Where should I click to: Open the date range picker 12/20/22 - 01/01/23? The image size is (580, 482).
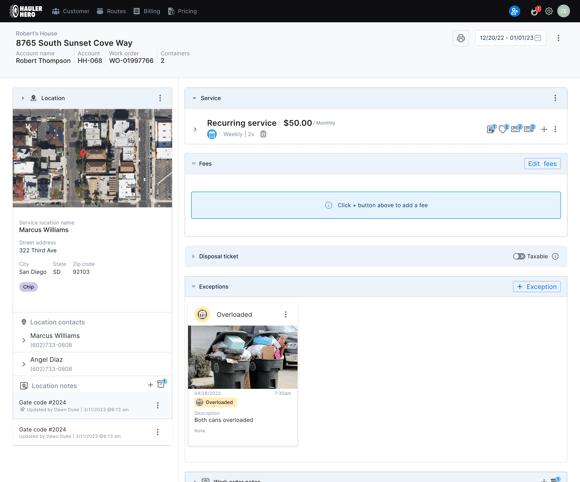510,38
